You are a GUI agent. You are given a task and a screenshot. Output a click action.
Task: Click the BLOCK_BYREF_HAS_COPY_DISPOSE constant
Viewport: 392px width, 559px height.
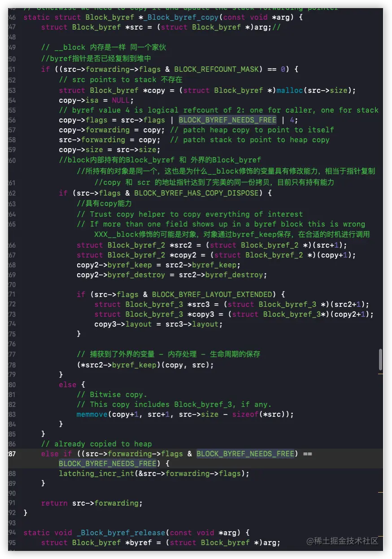click(x=196, y=193)
